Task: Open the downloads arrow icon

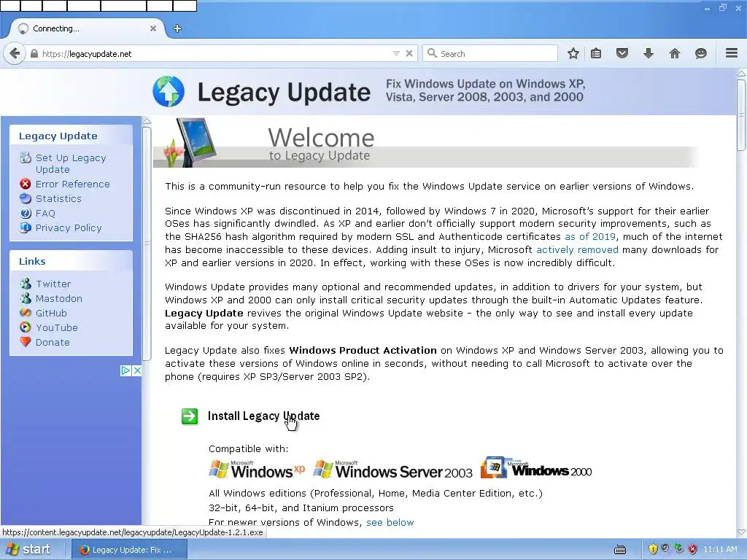Action: (x=648, y=53)
